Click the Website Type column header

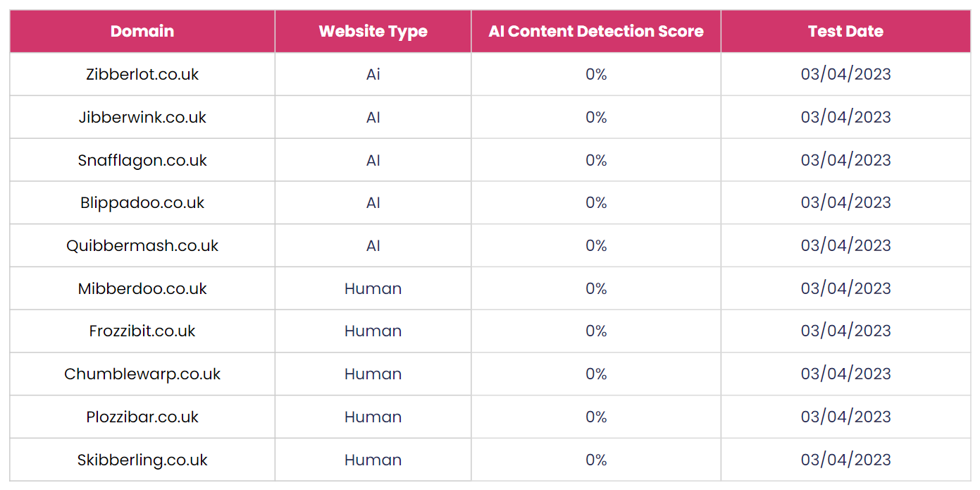click(x=373, y=31)
